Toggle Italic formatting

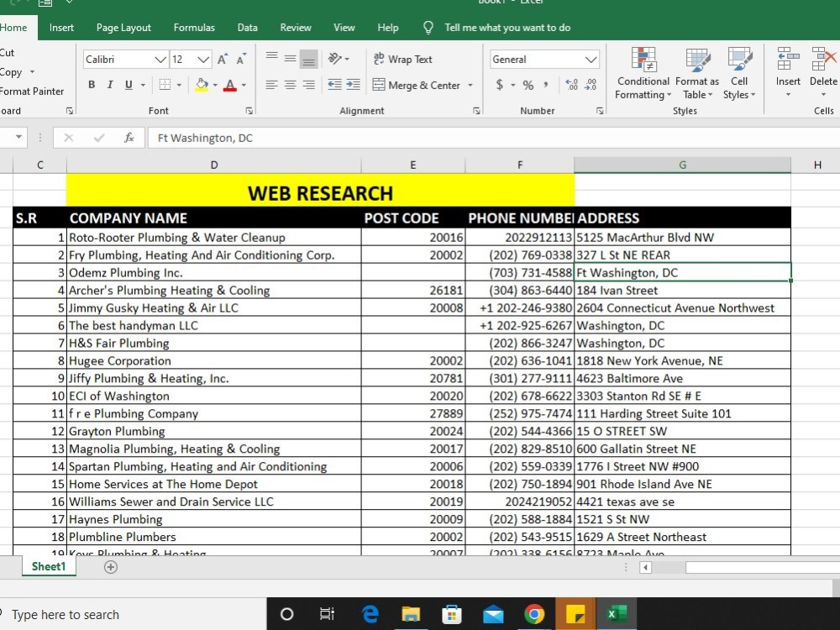tap(110, 85)
